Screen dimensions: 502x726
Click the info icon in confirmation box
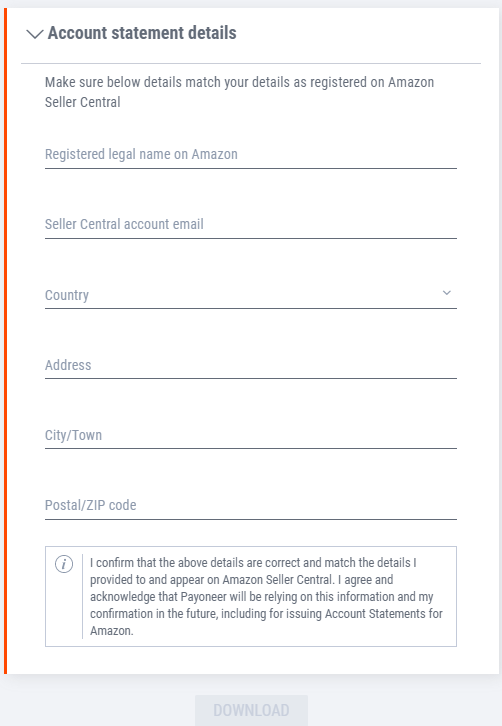tap(64, 564)
